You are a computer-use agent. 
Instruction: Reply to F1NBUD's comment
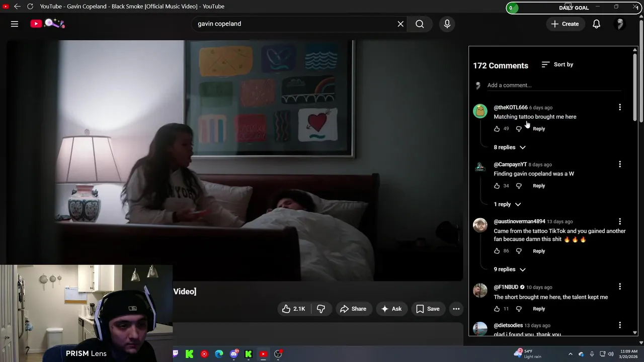tap(539, 309)
